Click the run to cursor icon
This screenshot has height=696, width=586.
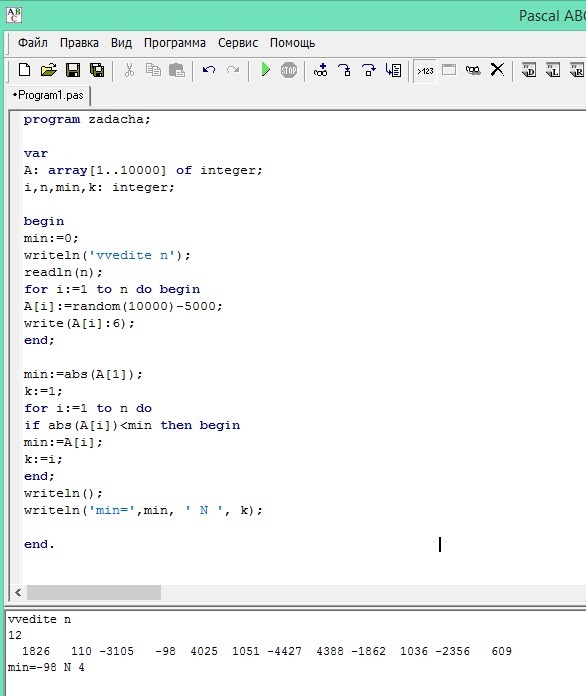[393, 70]
